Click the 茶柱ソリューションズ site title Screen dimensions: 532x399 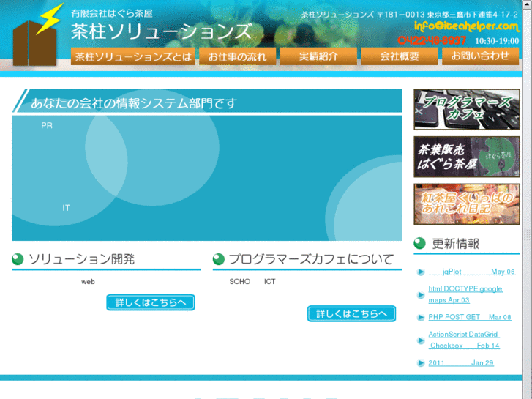(x=162, y=31)
